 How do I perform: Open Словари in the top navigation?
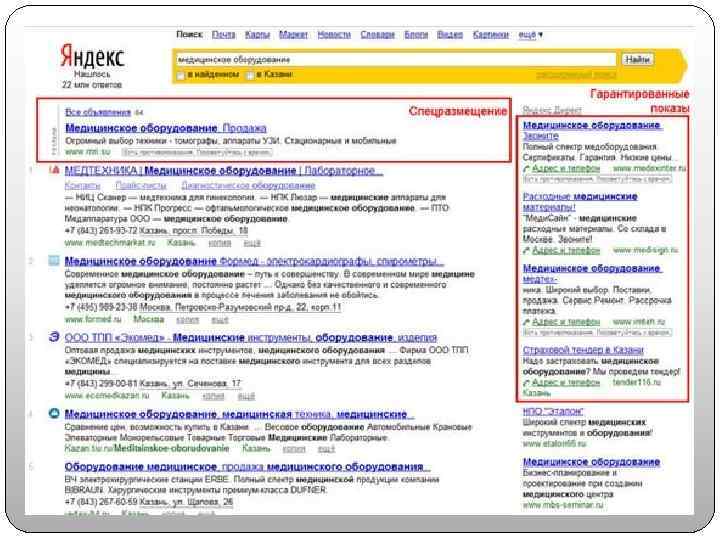[x=377, y=34]
